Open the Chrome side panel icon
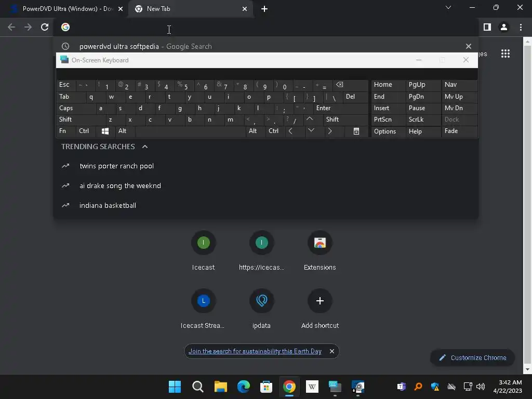 [487, 27]
